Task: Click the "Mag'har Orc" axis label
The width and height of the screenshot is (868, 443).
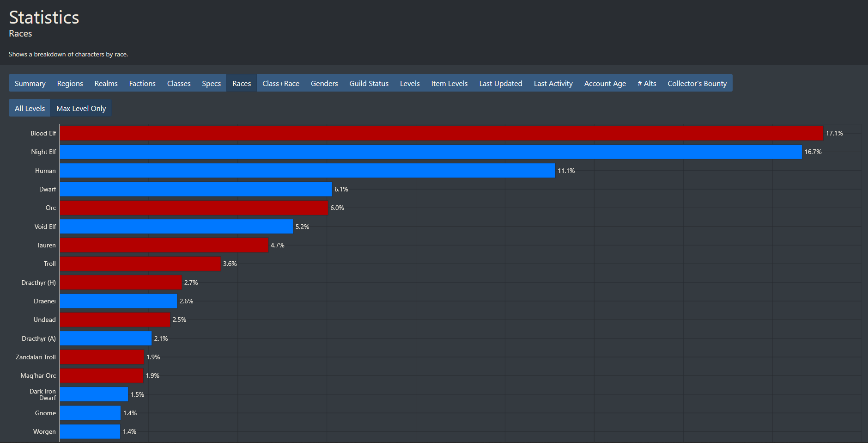Action: pos(38,375)
